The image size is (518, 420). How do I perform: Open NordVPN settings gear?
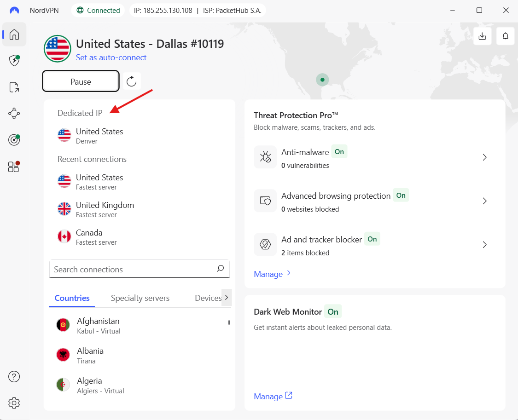[x=14, y=403]
